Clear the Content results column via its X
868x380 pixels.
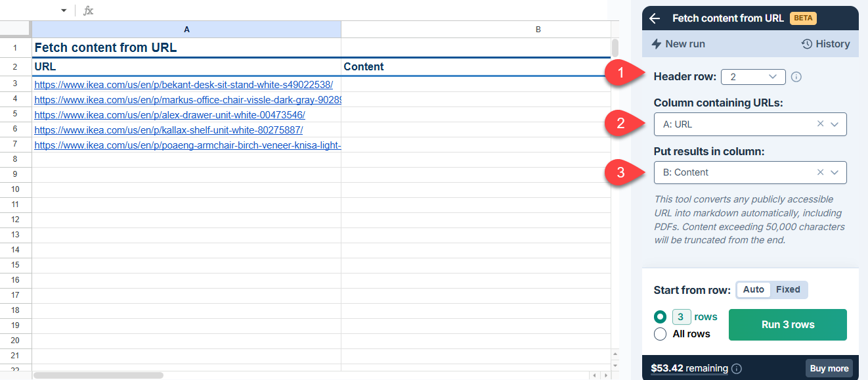click(x=820, y=172)
